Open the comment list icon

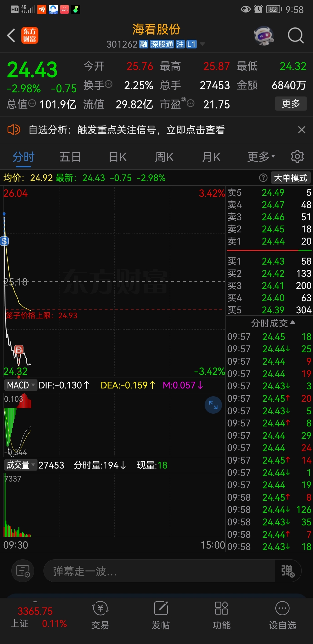tap(23, 571)
